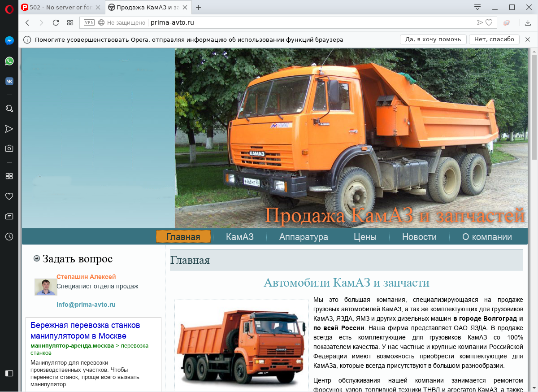Open Facebook Messenger in the sidebar

tap(9, 40)
